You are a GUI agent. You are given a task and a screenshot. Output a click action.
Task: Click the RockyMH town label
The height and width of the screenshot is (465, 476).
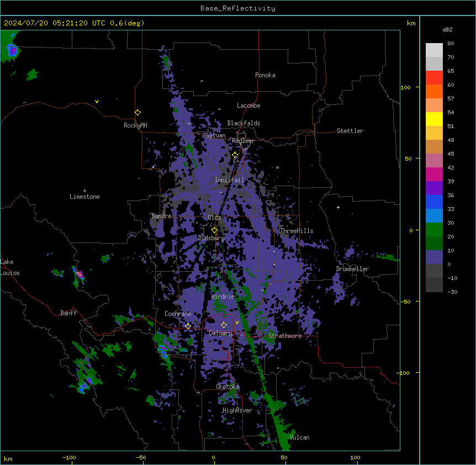click(x=135, y=125)
